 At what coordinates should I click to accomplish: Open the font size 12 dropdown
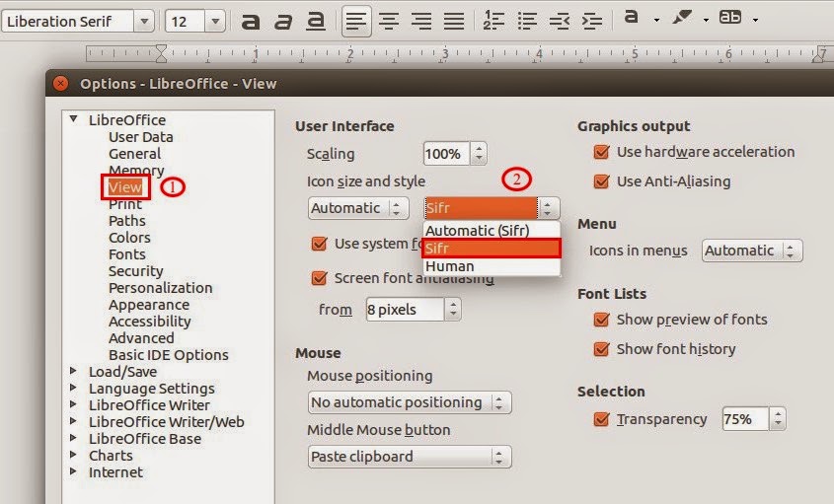click(x=215, y=22)
